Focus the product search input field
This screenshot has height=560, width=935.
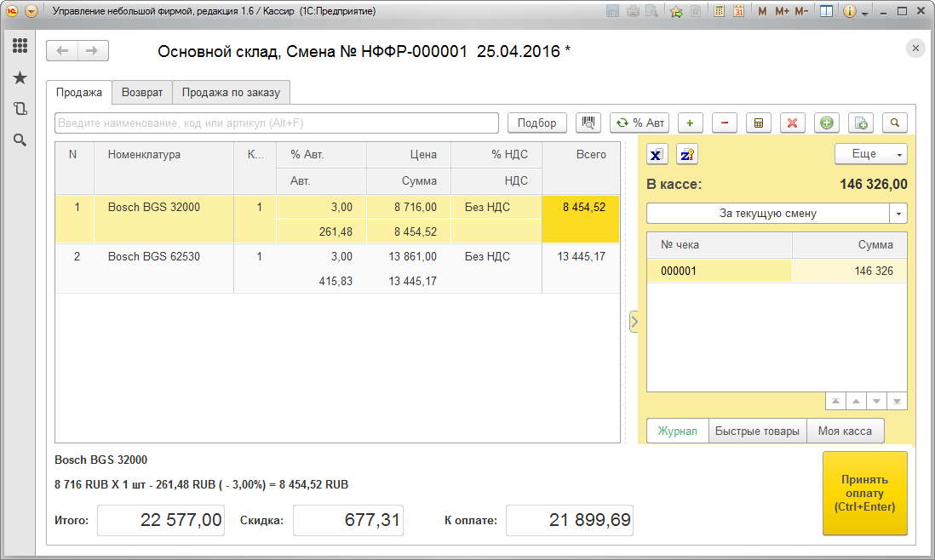tap(277, 123)
